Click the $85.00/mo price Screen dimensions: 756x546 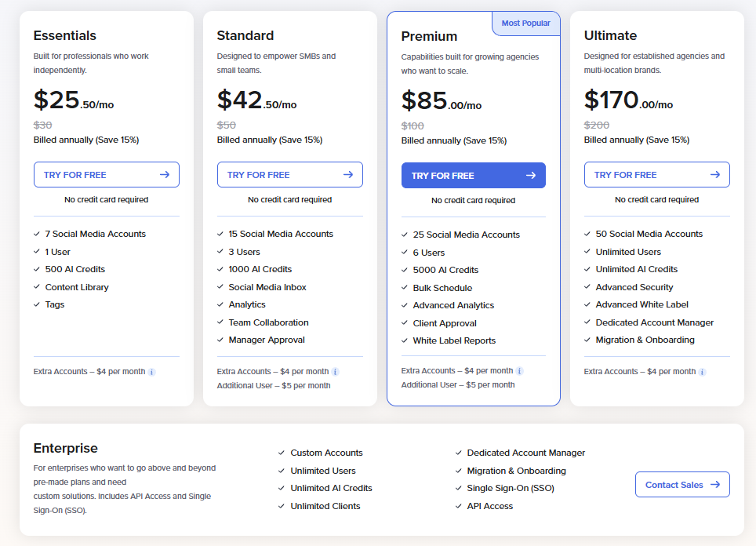point(442,101)
